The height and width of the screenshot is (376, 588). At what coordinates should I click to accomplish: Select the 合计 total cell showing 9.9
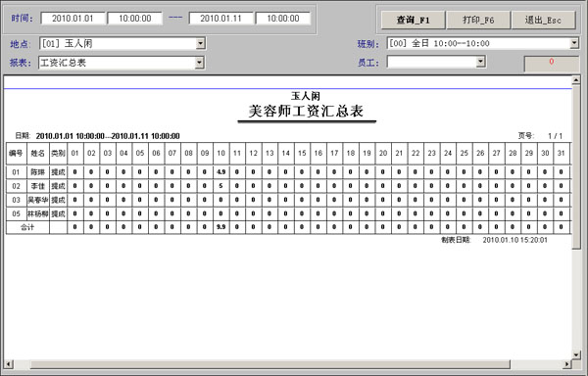point(221,227)
